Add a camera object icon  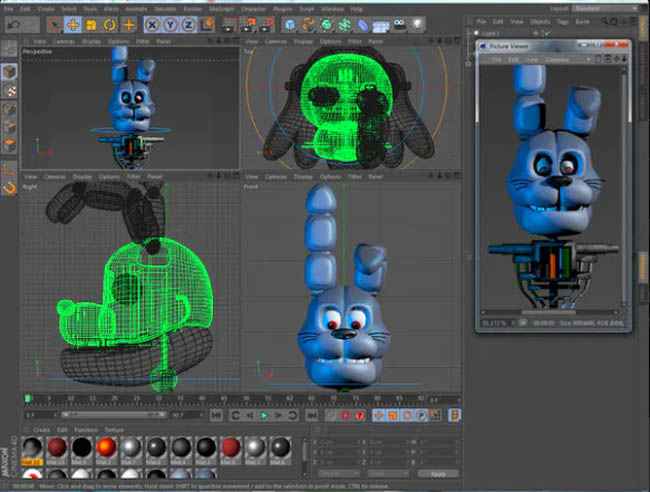(x=399, y=24)
